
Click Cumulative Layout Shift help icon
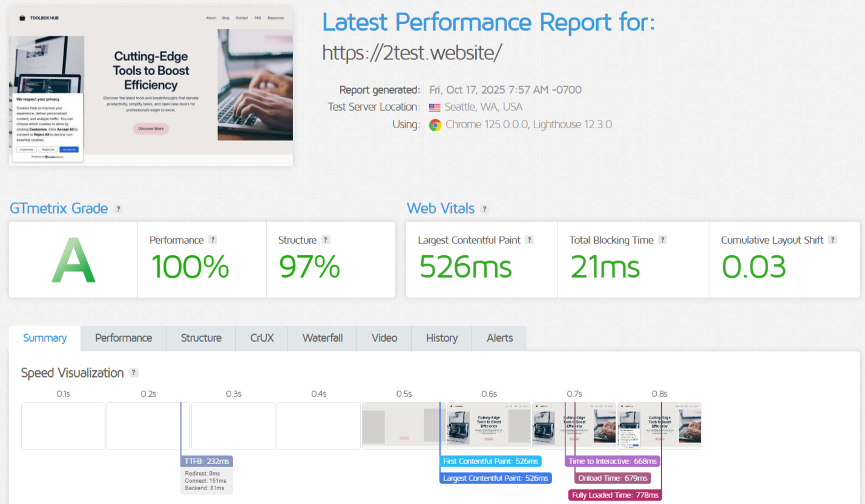tap(832, 240)
